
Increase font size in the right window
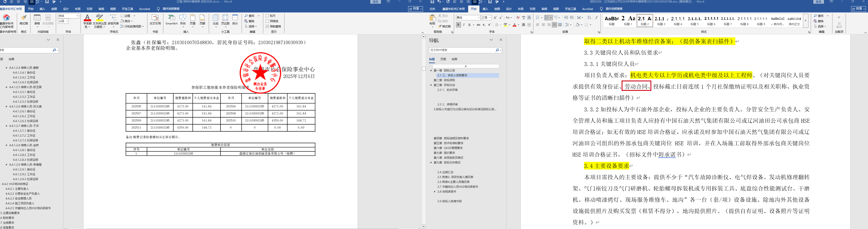coord(495,18)
